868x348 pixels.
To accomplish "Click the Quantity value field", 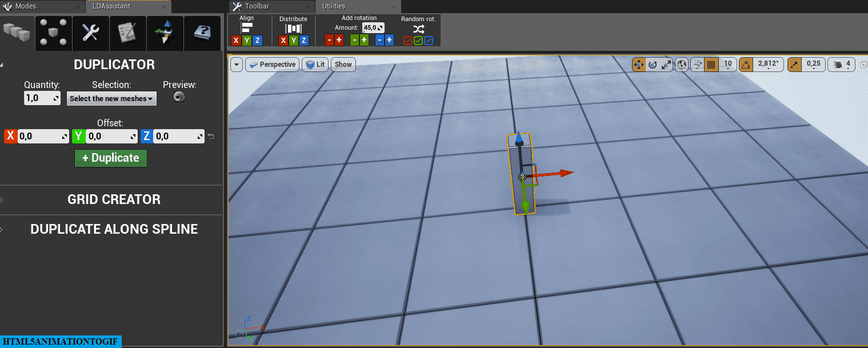I will 42,98.
